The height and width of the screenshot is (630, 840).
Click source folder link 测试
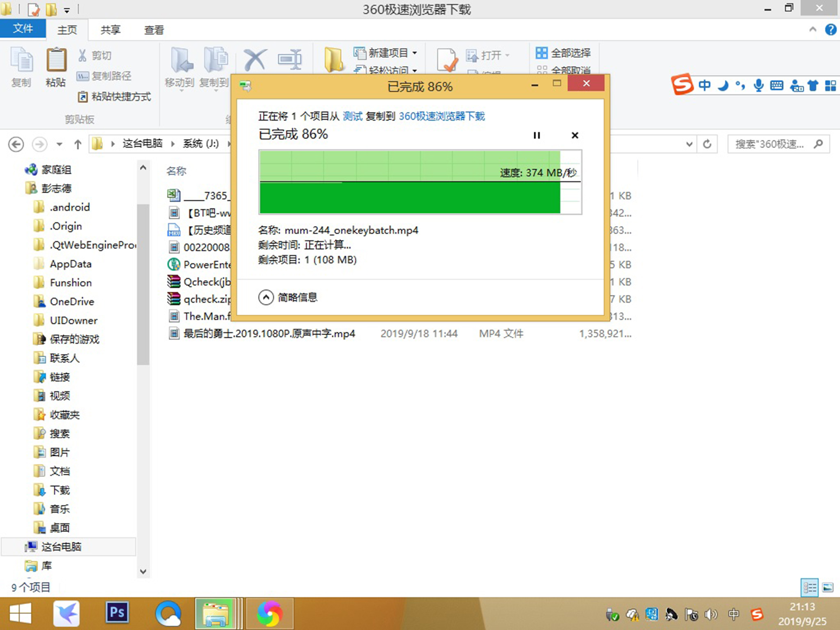[x=353, y=116]
